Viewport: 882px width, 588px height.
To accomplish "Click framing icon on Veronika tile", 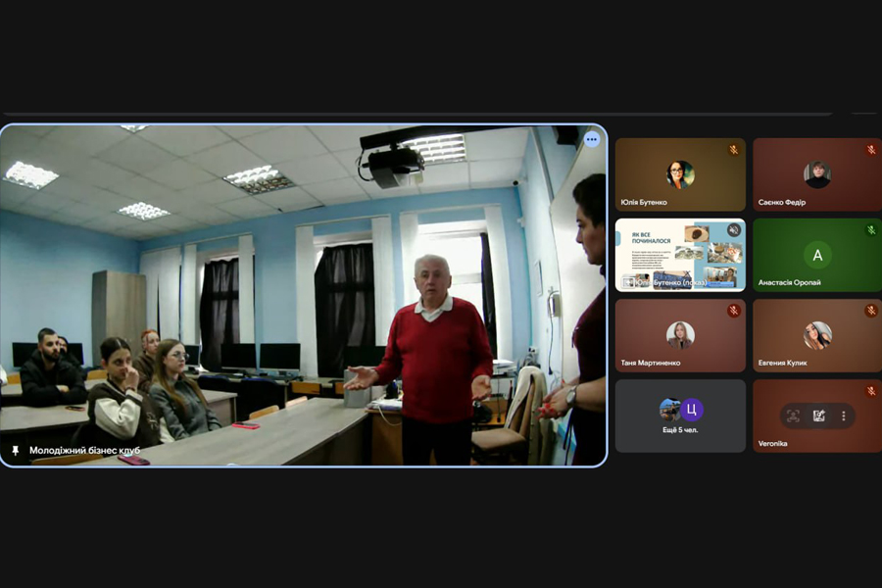I will 793,416.
